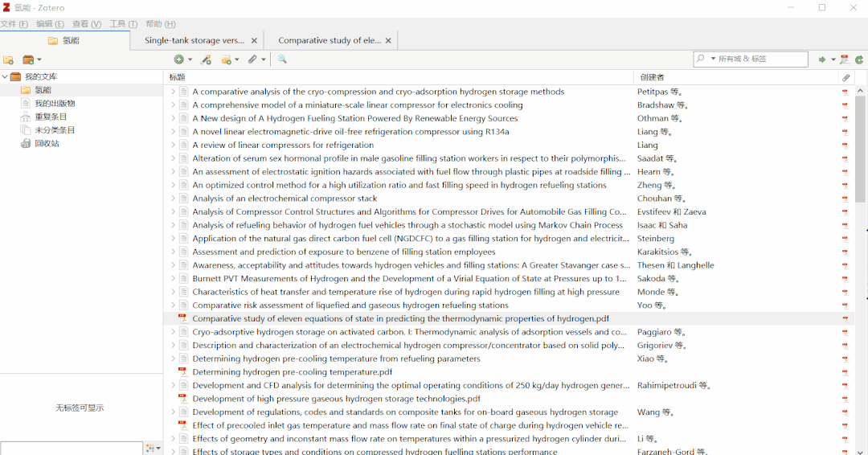Close the 'Comparative study of ele...' tab
The width and height of the screenshot is (868, 455).
tap(388, 40)
